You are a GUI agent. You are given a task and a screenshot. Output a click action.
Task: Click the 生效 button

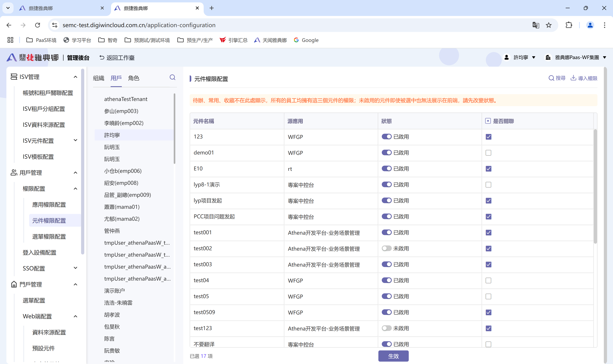[x=393, y=356]
